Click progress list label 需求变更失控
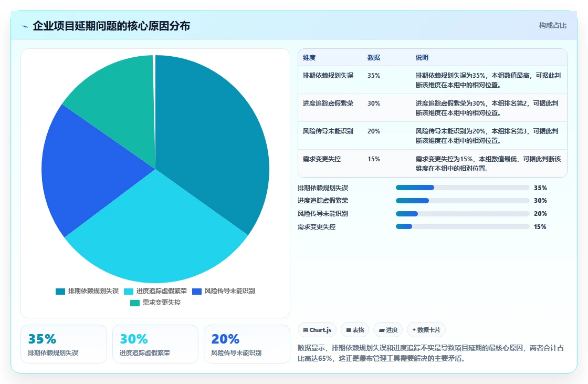Image resolution: width=588 pixels, height=384 pixels. click(x=317, y=227)
